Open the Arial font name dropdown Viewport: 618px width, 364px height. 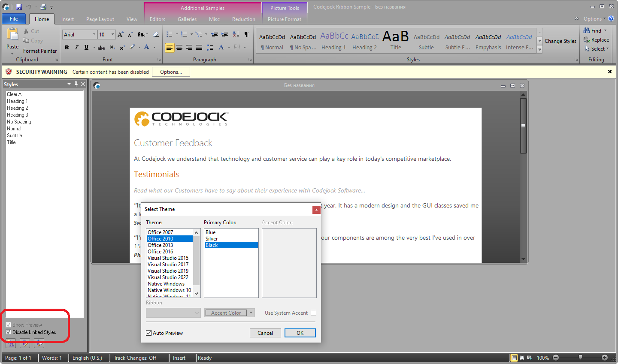[x=94, y=34]
